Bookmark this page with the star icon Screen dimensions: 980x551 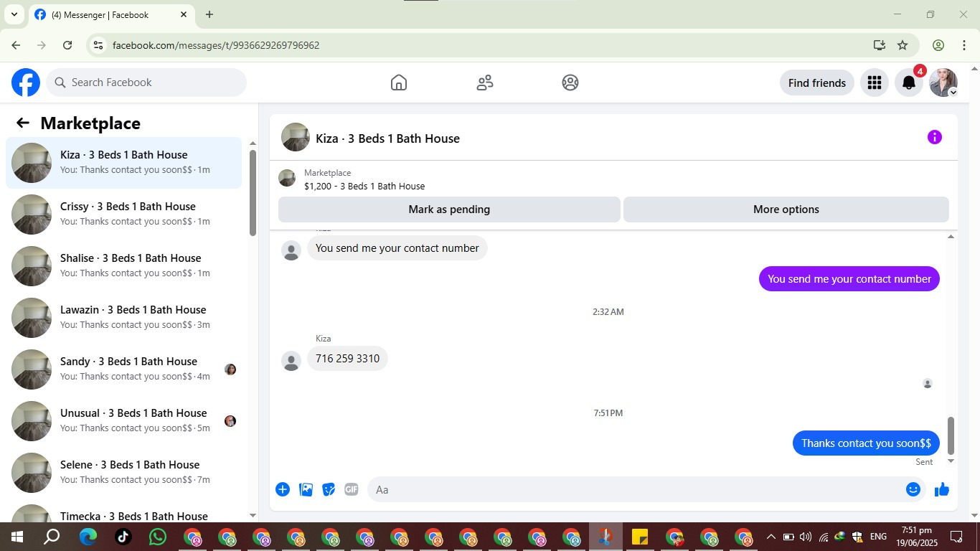point(903,45)
